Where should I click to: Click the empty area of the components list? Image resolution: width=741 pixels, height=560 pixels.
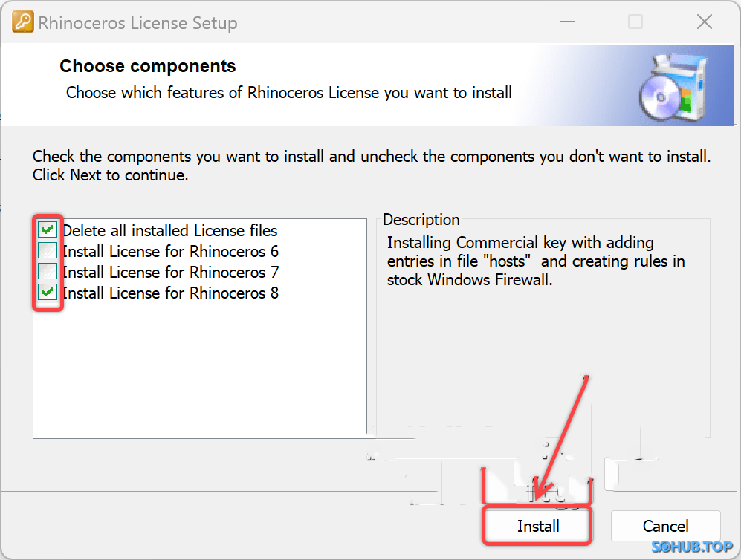pyautogui.click(x=199, y=371)
